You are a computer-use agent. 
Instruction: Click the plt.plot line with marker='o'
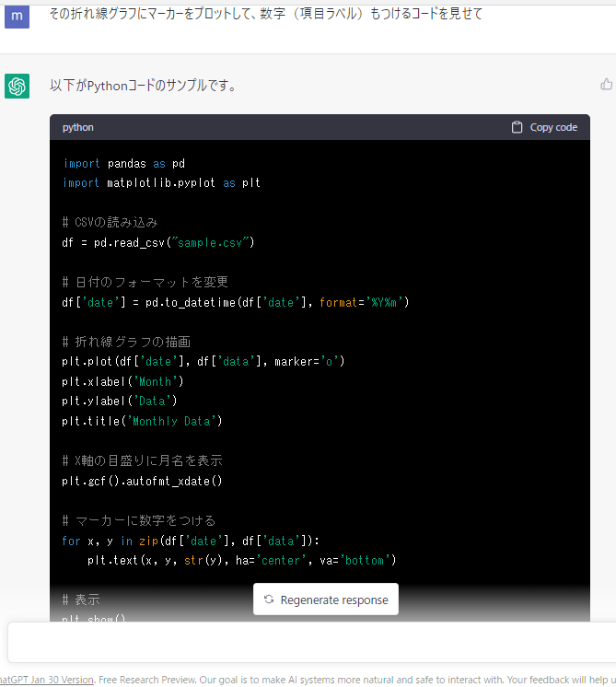(203, 362)
